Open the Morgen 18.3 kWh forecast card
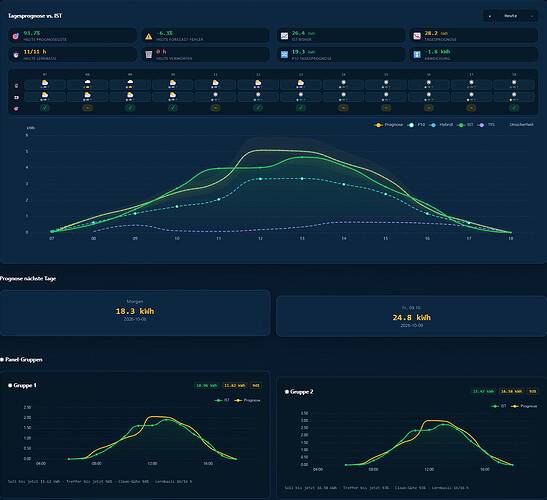Viewport: 547px width, 500px height. (135, 313)
